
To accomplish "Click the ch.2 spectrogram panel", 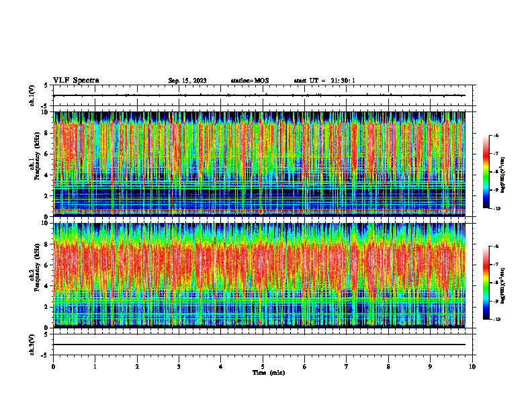I will click(x=259, y=275).
